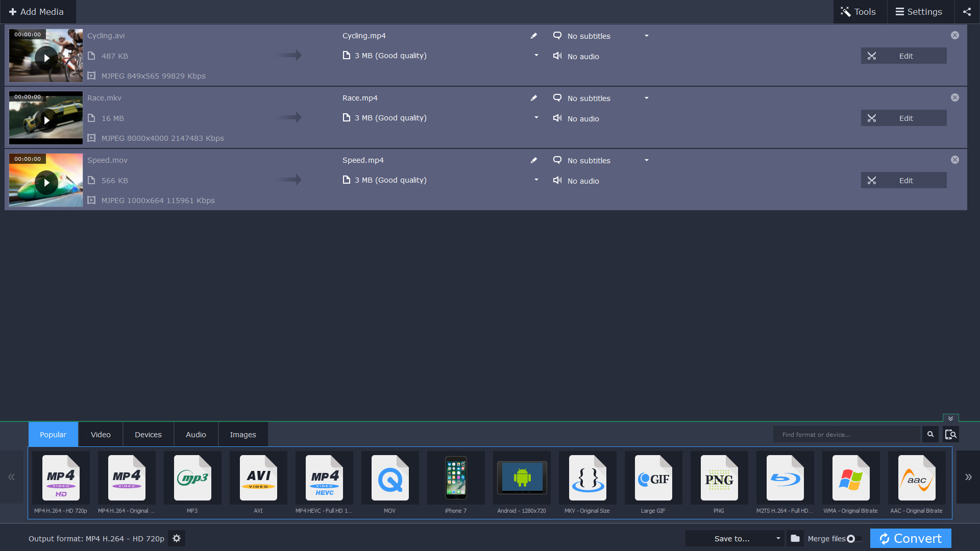The height and width of the screenshot is (551, 980).
Task: Open the trim scissors icon for Speed.mov
Action: click(872, 180)
